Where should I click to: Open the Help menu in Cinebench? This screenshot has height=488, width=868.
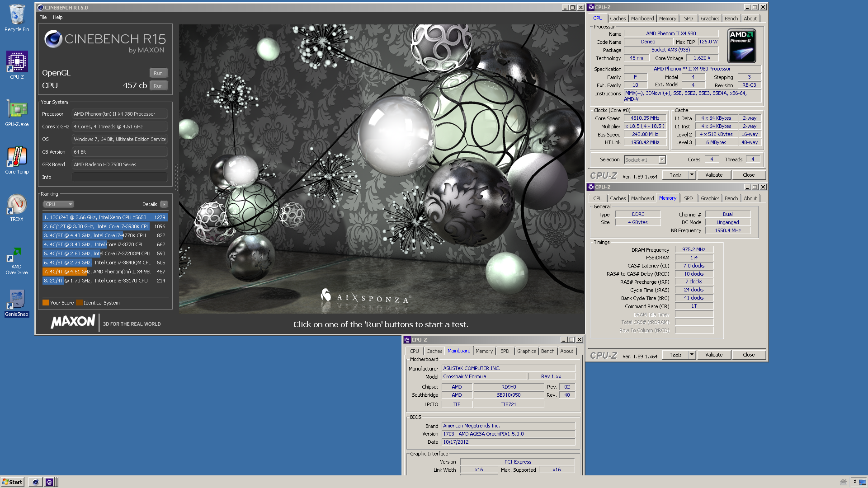pos(57,17)
